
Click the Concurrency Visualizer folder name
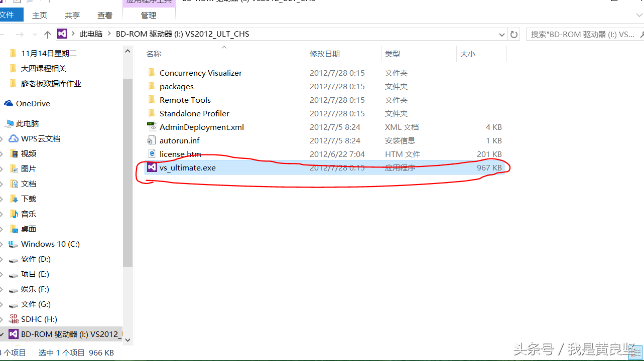pos(201,73)
